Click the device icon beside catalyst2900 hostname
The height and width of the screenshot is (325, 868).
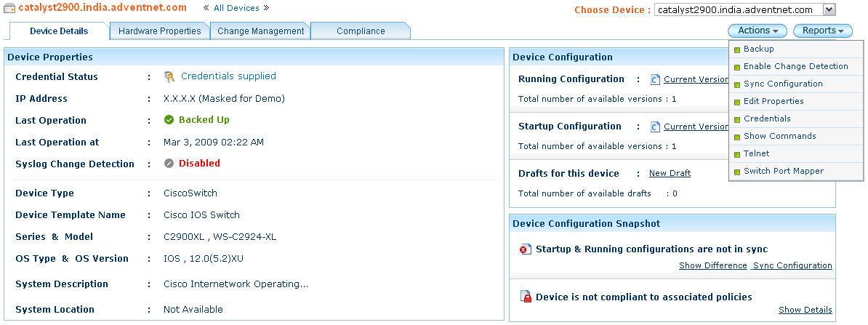[10, 9]
